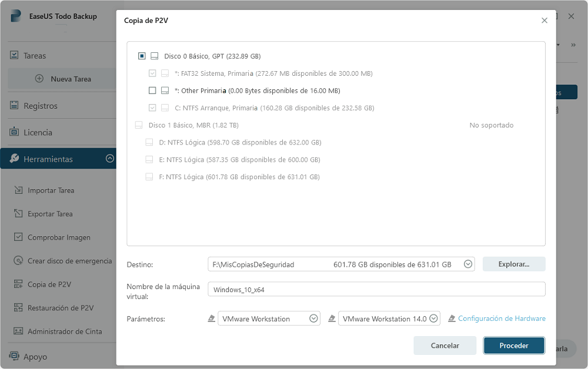588x369 pixels.
Task: Click the Apoyo support icon
Action: click(14, 356)
